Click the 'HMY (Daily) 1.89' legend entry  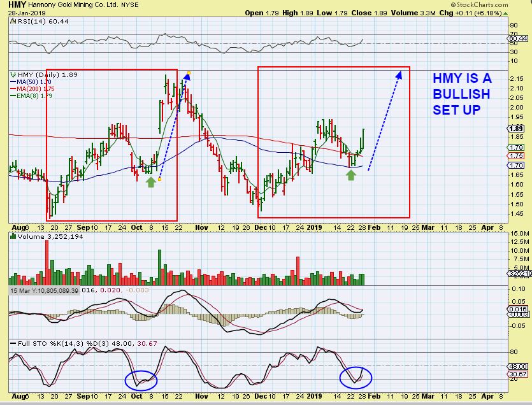point(48,75)
